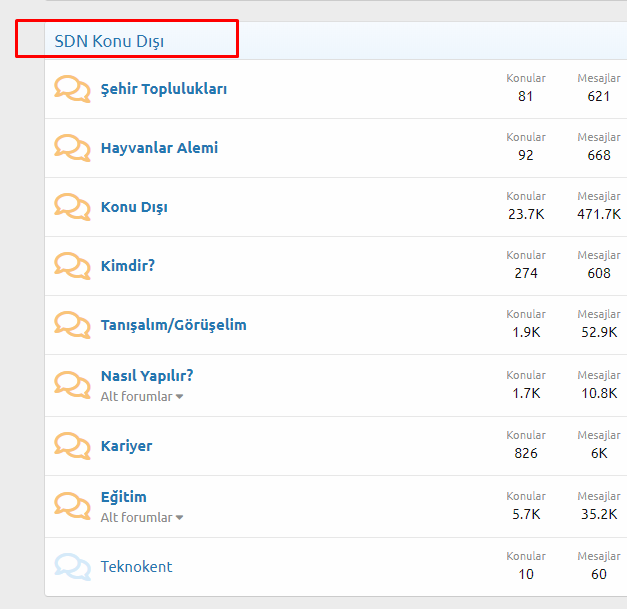
Task: Go to the Kariyer forum
Action: (127, 446)
